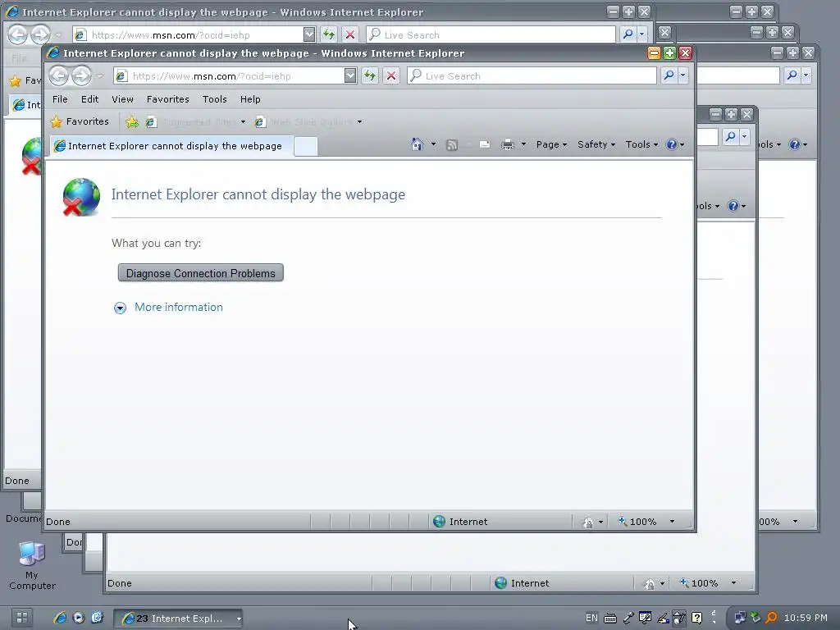Image resolution: width=840 pixels, height=630 pixels.
Task: Open the View menu
Action: tap(122, 99)
